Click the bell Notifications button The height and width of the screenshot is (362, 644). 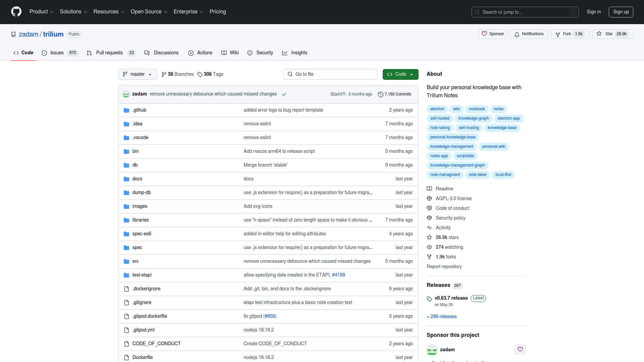529,34
